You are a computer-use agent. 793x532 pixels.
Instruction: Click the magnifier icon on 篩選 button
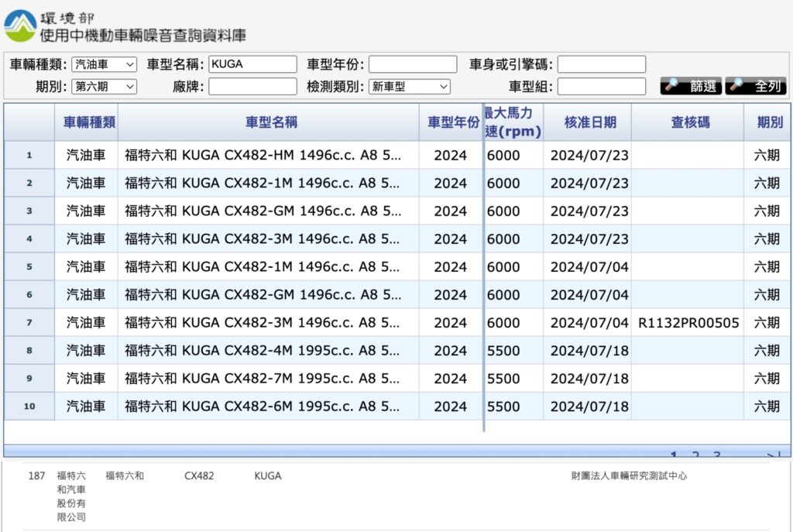click(x=671, y=85)
